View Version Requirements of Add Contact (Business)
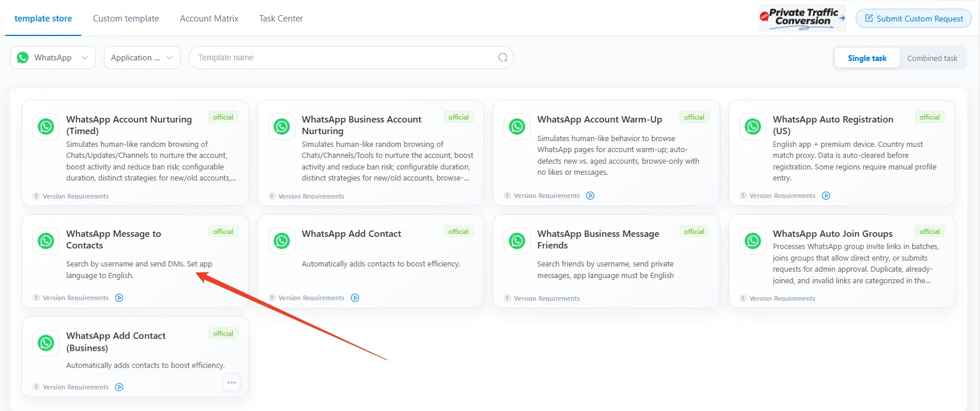Screen dimensions: 980x411 tap(76, 387)
